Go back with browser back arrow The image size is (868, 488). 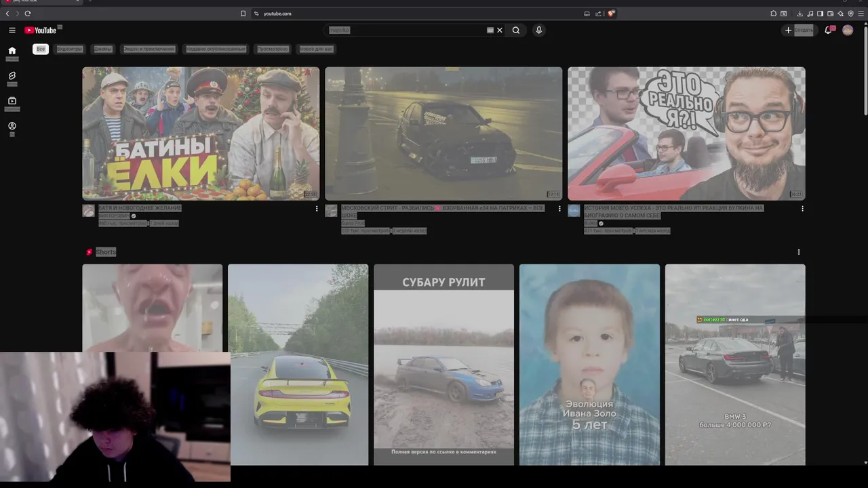(x=7, y=14)
